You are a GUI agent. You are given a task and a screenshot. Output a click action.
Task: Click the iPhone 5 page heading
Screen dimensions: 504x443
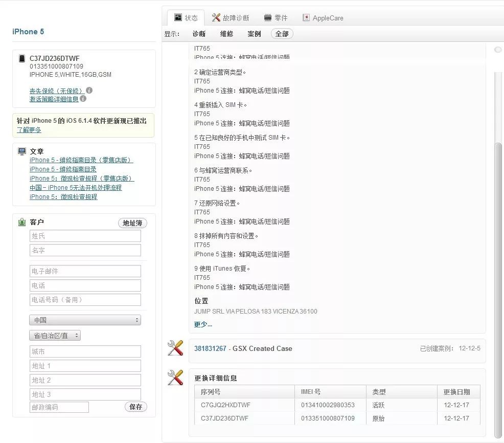coord(28,32)
